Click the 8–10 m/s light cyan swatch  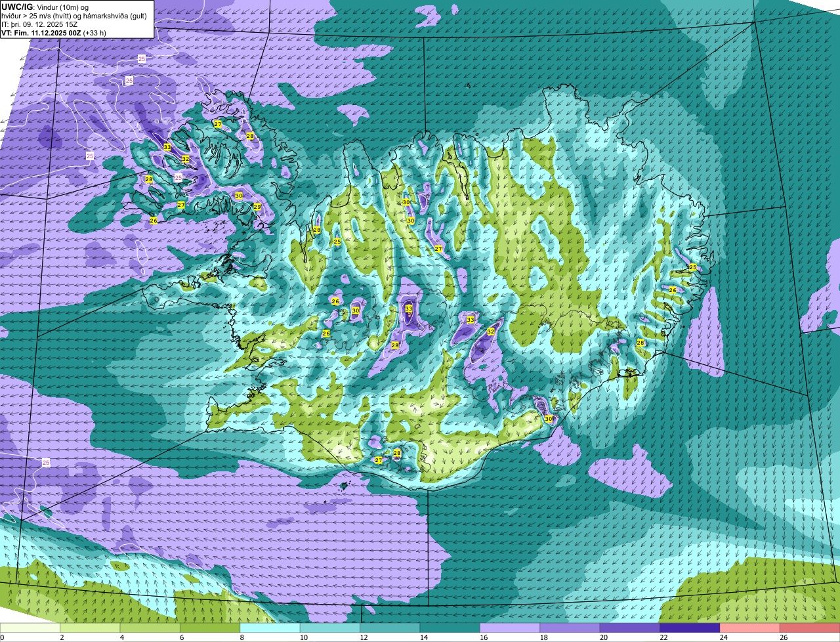click(270, 628)
